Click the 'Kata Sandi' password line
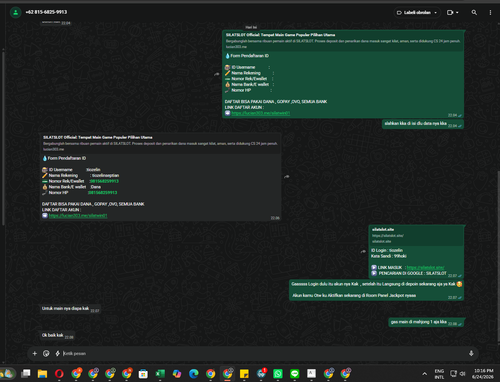This screenshot has width=500, height=382. 389,256
